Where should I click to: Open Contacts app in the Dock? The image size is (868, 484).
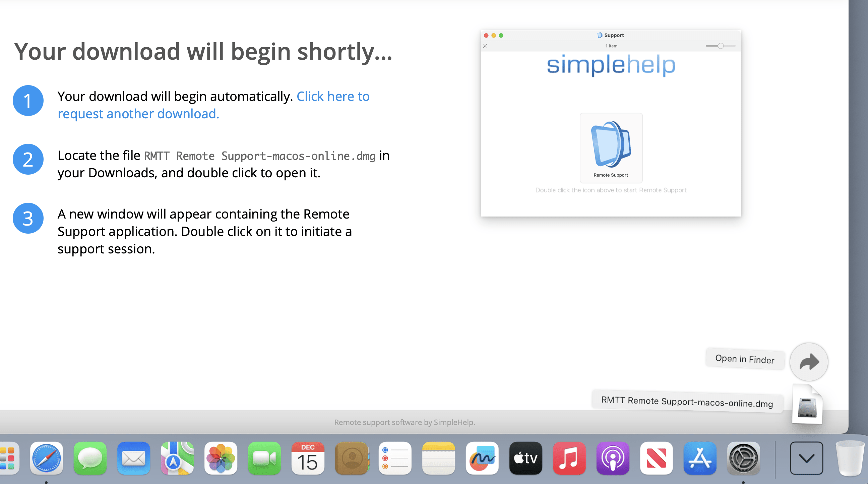[352, 458]
